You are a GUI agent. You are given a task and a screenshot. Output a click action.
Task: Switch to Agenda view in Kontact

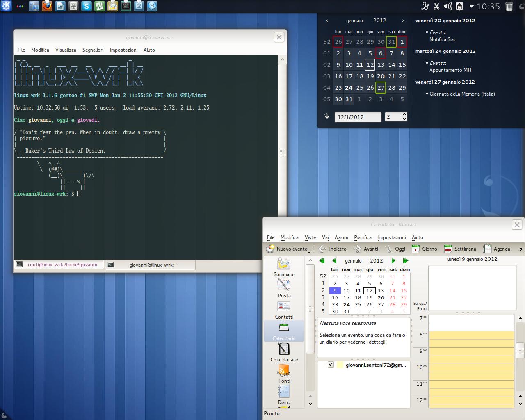click(497, 249)
